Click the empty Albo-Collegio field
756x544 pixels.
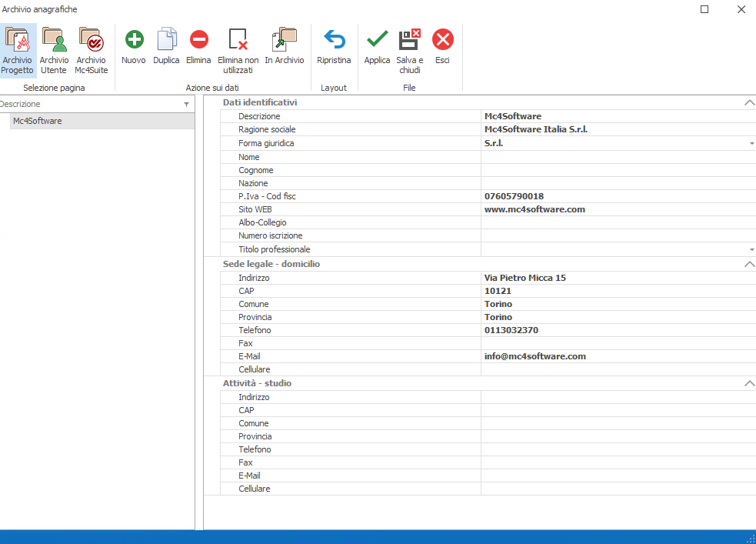pyautogui.click(x=618, y=222)
